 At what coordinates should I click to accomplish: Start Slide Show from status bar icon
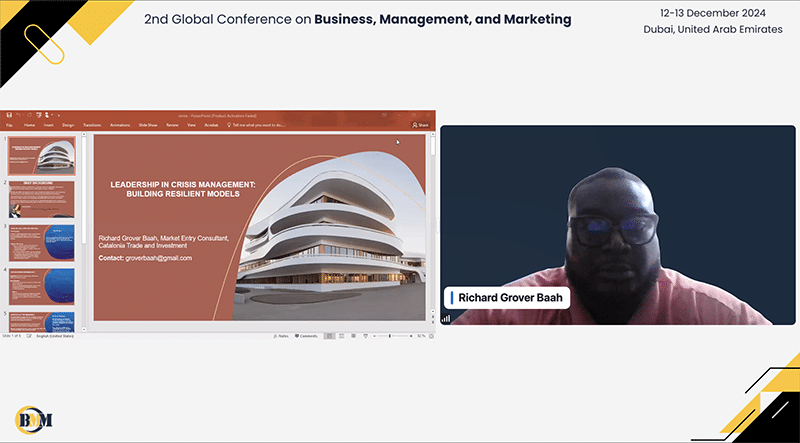[x=368, y=336]
